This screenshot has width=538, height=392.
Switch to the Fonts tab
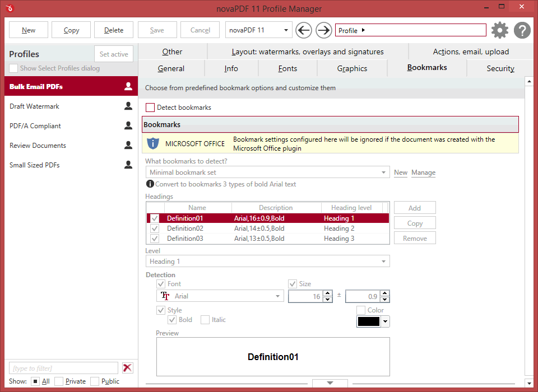point(287,68)
